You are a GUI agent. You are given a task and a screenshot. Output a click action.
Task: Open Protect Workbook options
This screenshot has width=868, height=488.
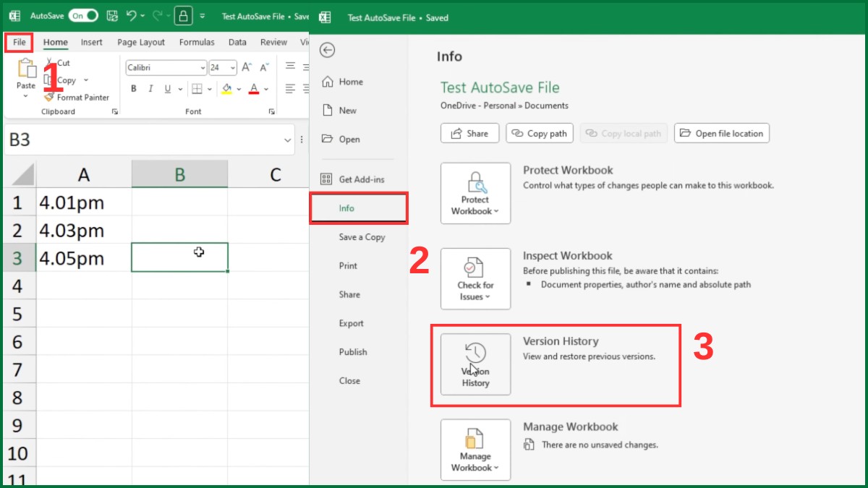pos(475,193)
